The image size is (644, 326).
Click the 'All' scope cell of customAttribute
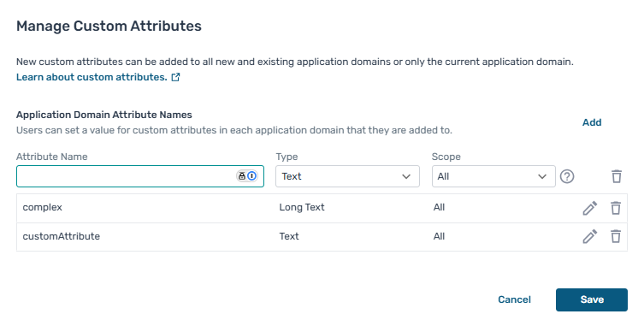pos(439,236)
